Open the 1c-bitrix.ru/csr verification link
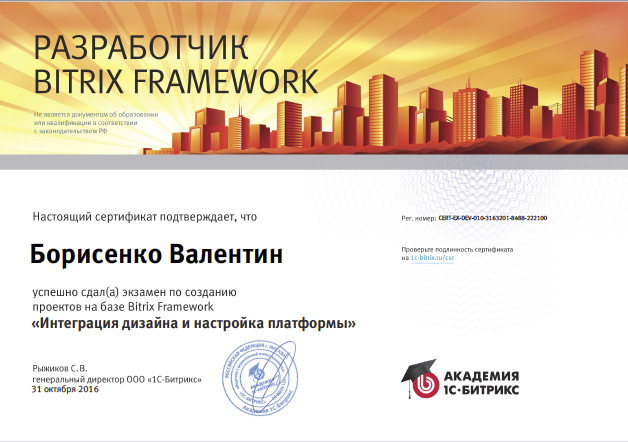This screenshot has height=442, width=628. tap(432, 258)
